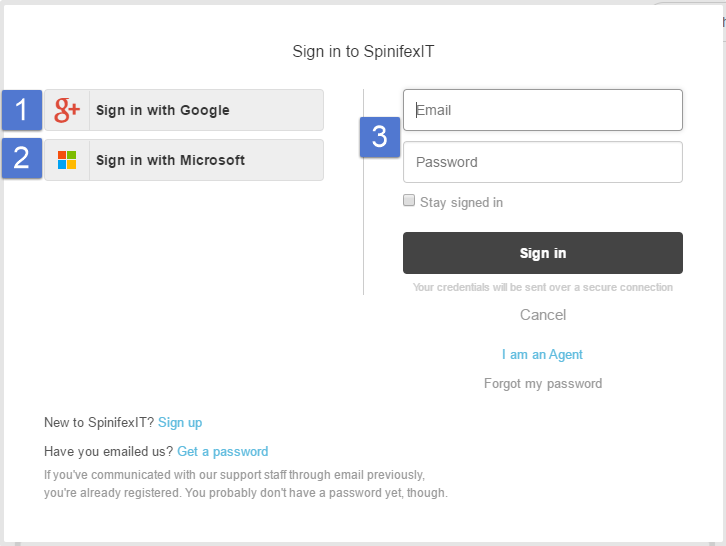Focus the Password input field

pos(542,162)
